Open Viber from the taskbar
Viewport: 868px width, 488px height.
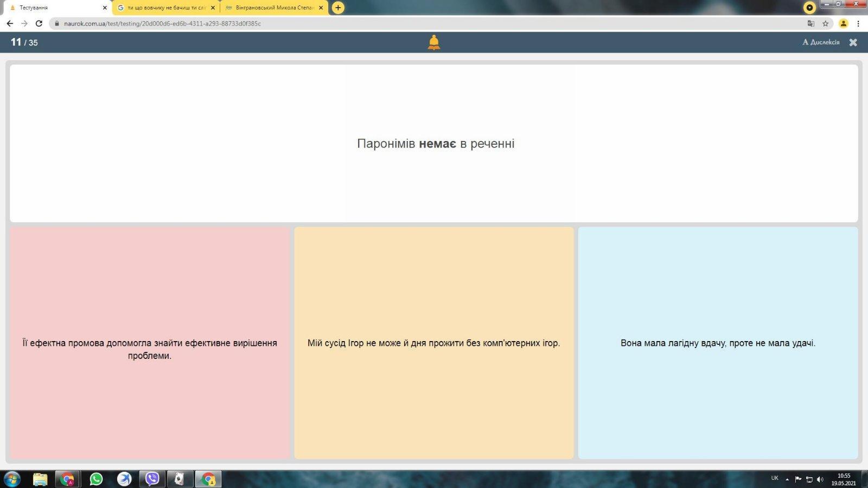152,479
